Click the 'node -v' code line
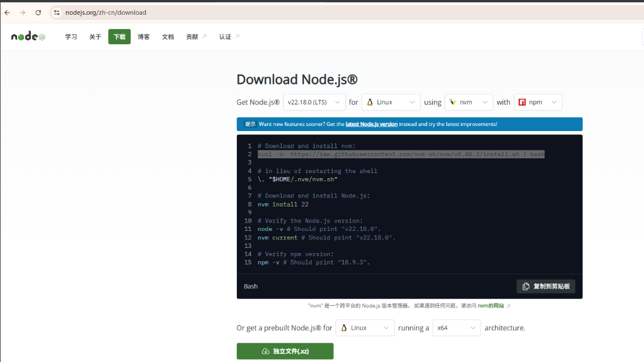Screen dimensions: 644x362 tap(319, 229)
